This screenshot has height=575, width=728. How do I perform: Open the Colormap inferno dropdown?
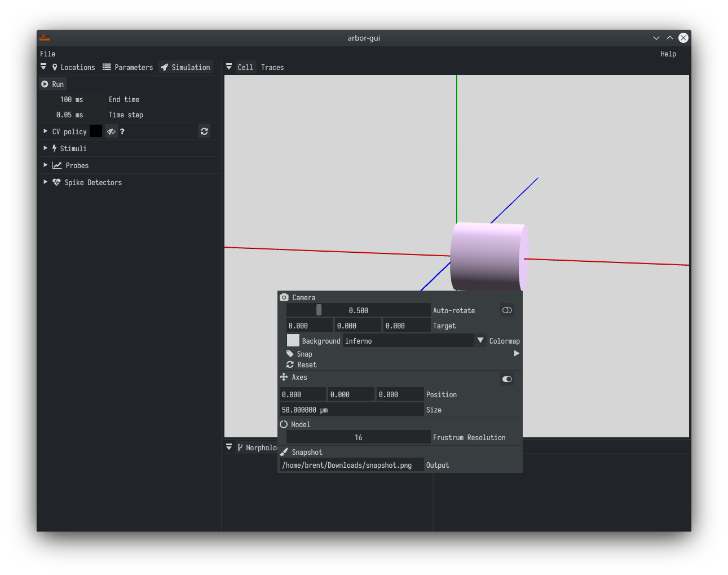(x=415, y=341)
